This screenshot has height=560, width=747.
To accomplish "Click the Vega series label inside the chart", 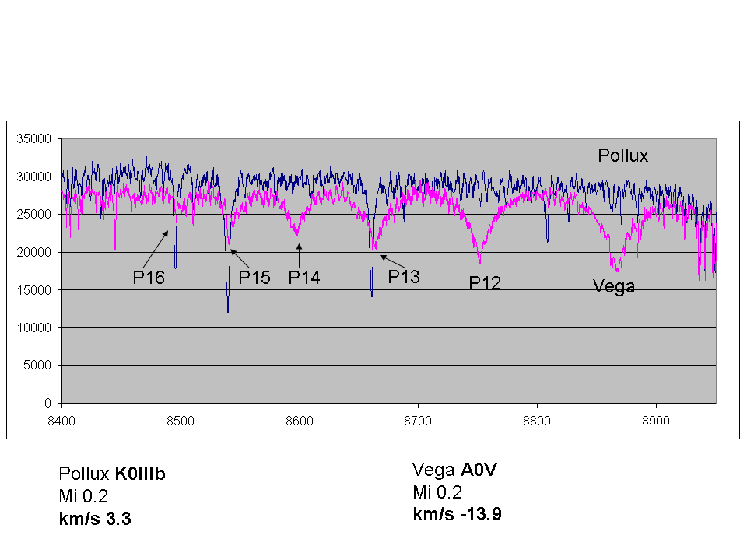I will tap(614, 287).
